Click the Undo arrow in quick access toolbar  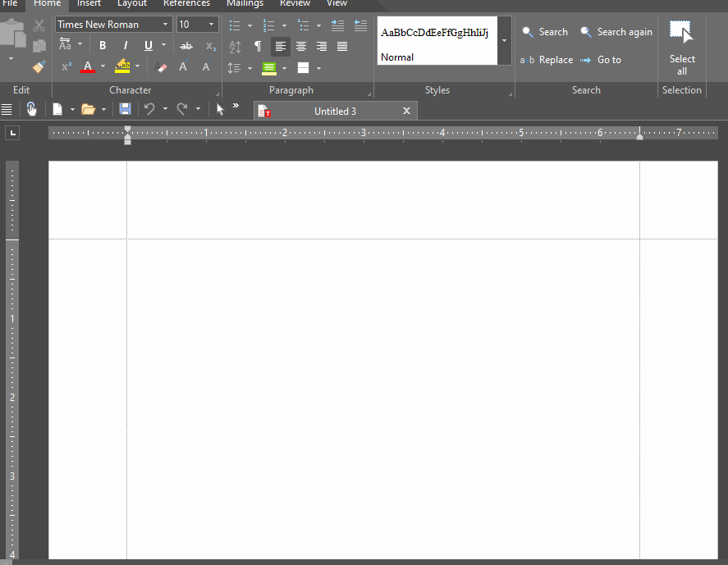click(149, 109)
